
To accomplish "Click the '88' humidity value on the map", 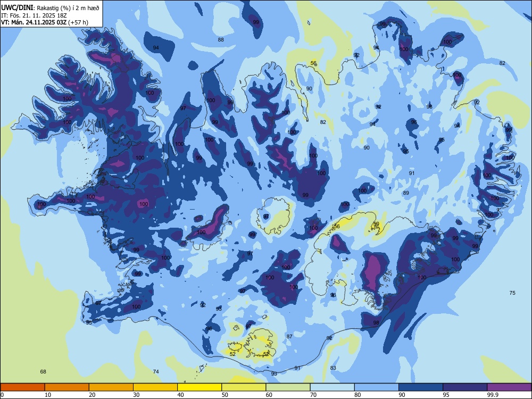I will coord(221,40).
